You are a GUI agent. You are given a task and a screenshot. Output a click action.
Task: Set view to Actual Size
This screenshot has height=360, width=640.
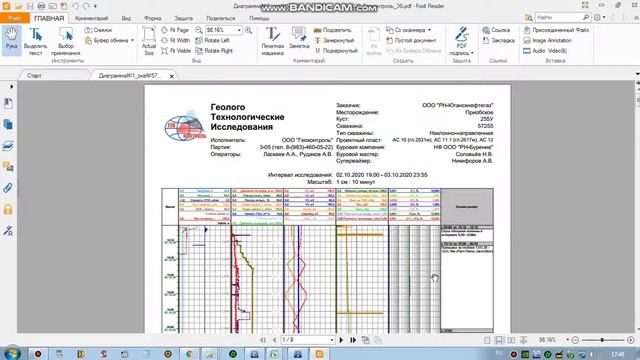149,41
